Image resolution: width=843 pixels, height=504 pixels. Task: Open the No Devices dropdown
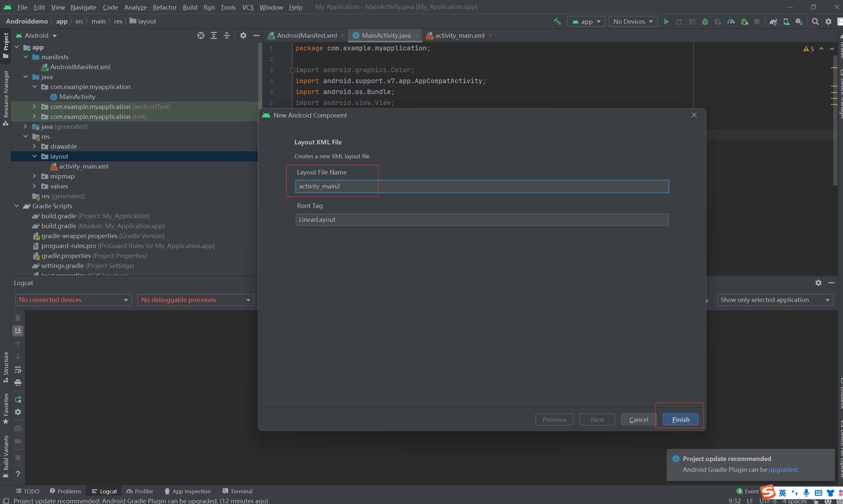(x=633, y=22)
